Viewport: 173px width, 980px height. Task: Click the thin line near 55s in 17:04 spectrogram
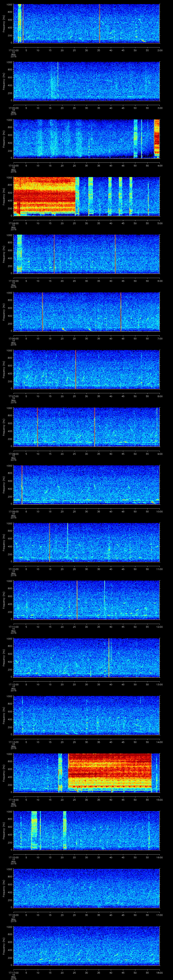coord(148,196)
